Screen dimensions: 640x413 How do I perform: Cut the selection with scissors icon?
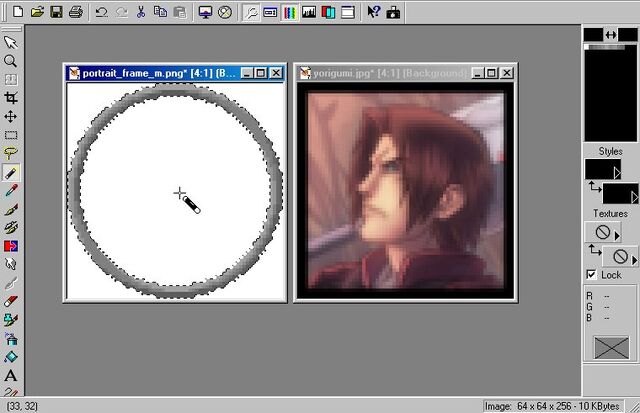pos(141,12)
